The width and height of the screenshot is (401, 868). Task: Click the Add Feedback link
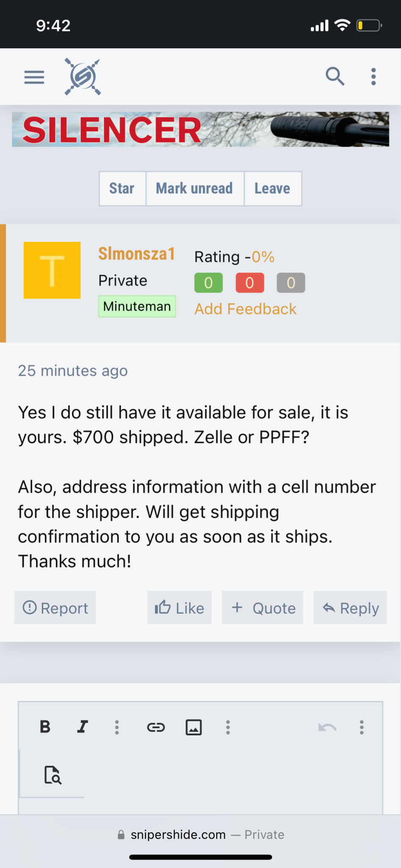(245, 309)
